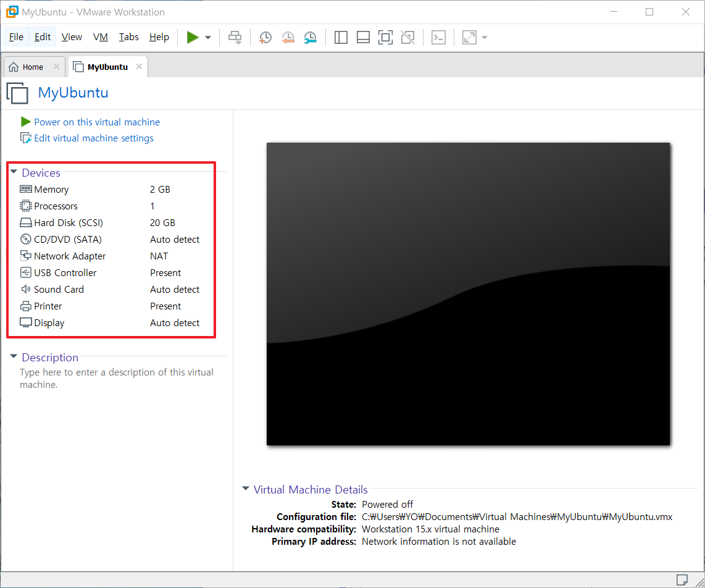Click the NAT network value
This screenshot has height=588, width=705.
pos(159,256)
